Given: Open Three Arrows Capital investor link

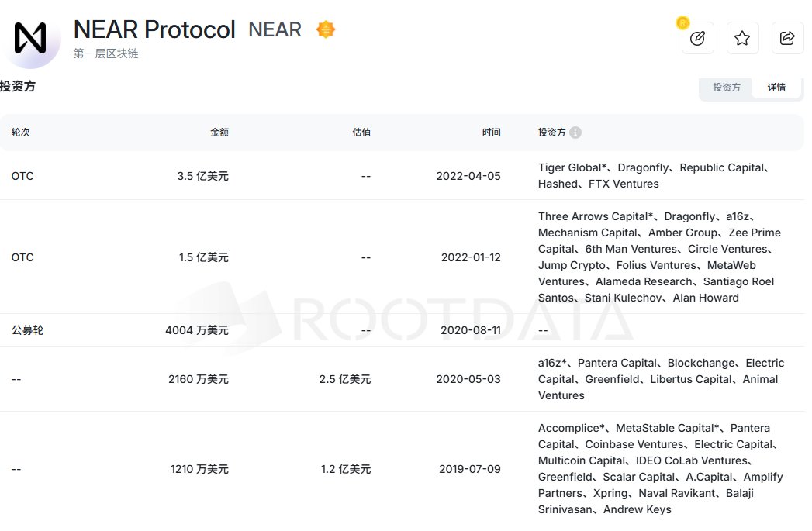Looking at the screenshot, I should (x=593, y=216).
